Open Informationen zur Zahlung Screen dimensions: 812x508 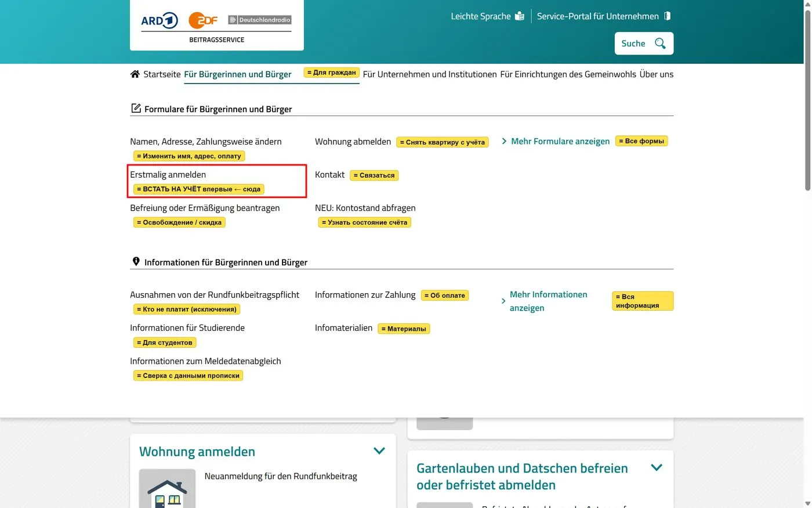coord(365,295)
